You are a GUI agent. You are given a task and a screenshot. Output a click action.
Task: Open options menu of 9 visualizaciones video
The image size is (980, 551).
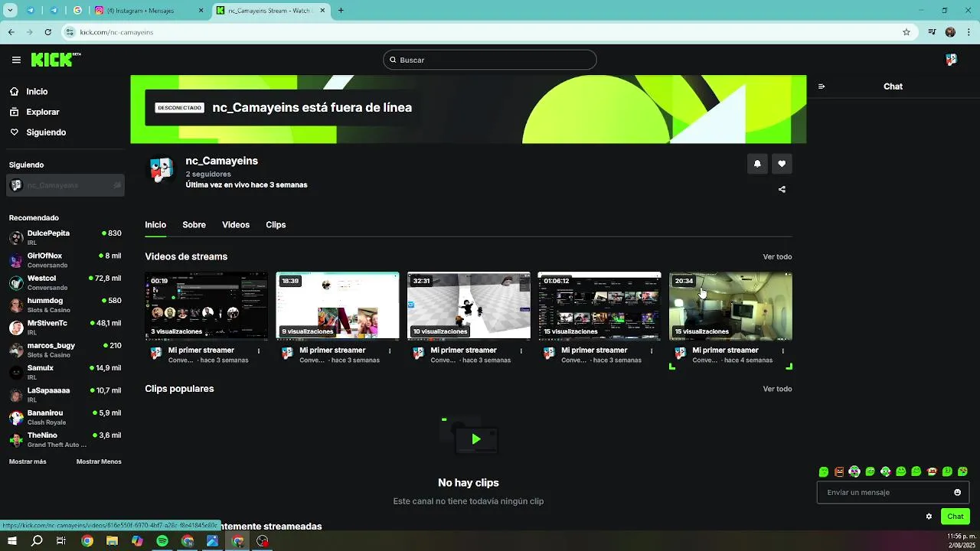coord(390,350)
